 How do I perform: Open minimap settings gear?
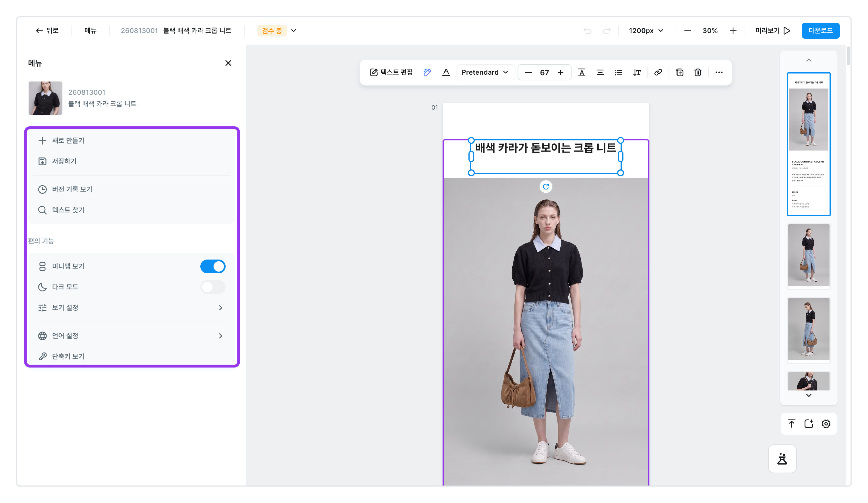[x=826, y=424]
